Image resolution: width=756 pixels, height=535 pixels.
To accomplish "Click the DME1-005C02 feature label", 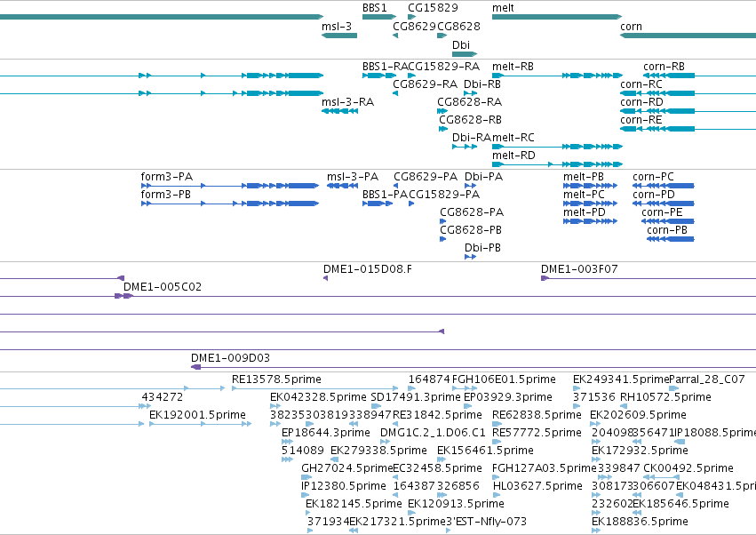I will point(163,287).
